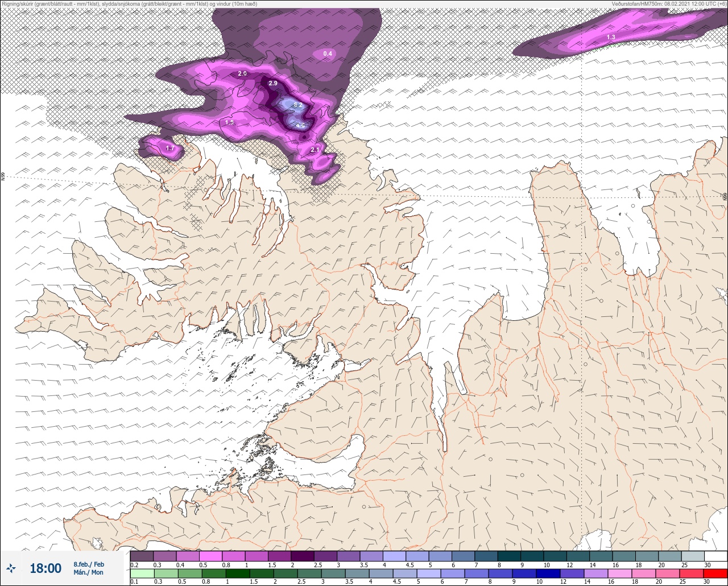Click the N99 latitude label on left edge

click(x=3, y=177)
